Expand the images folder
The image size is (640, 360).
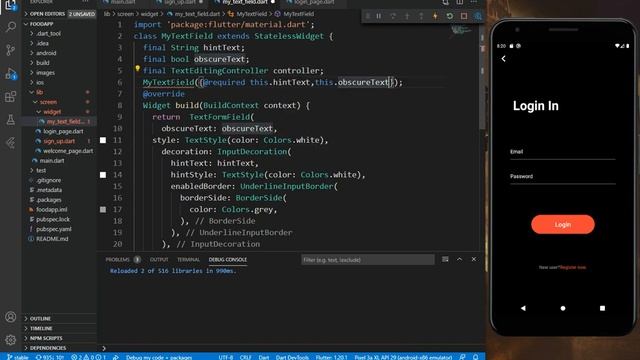[x=45, y=73]
